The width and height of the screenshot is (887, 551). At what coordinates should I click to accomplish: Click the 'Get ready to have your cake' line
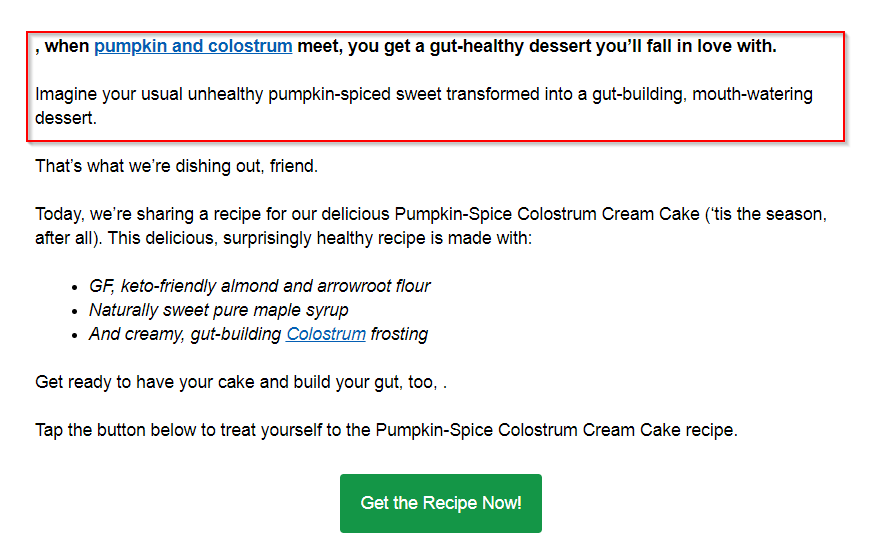pos(241,382)
